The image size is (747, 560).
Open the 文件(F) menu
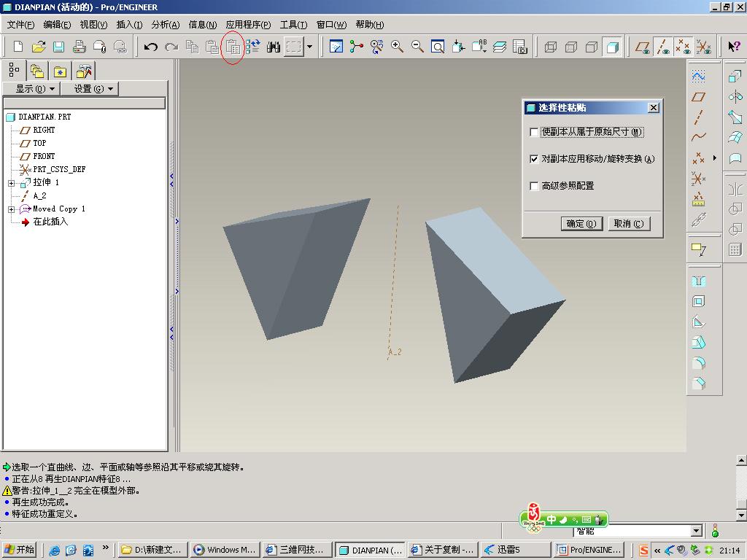pyautogui.click(x=20, y=25)
